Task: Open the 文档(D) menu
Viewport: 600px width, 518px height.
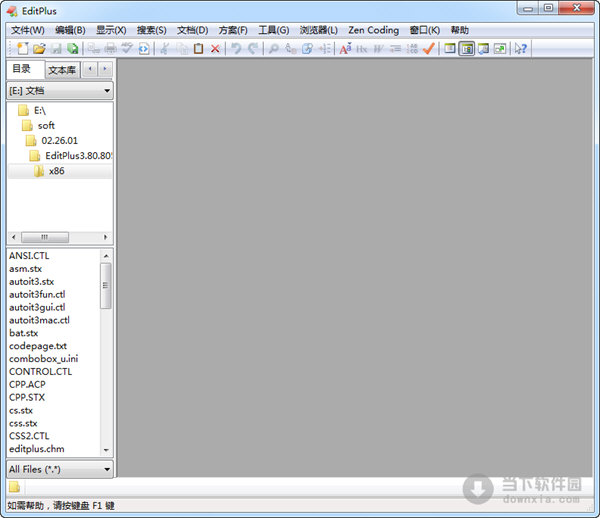Action: (192, 30)
